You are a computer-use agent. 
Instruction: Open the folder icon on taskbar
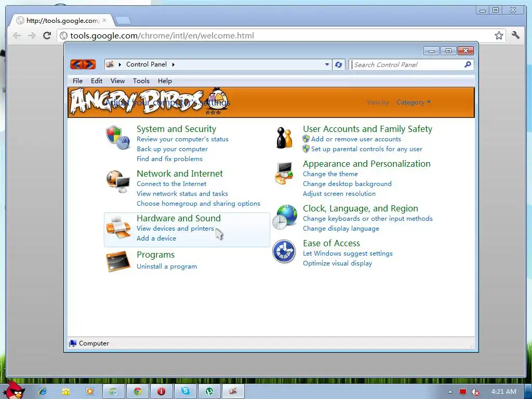pos(66,392)
